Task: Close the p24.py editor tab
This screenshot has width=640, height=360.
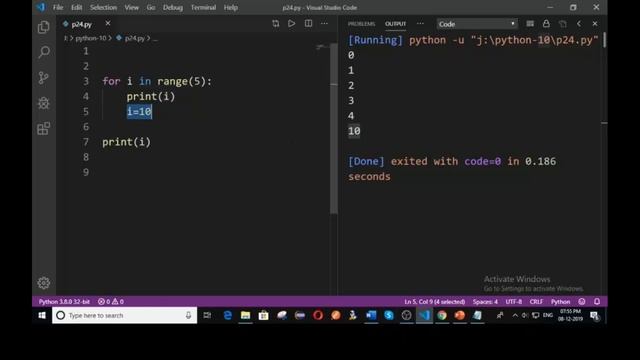Action: click(108, 24)
